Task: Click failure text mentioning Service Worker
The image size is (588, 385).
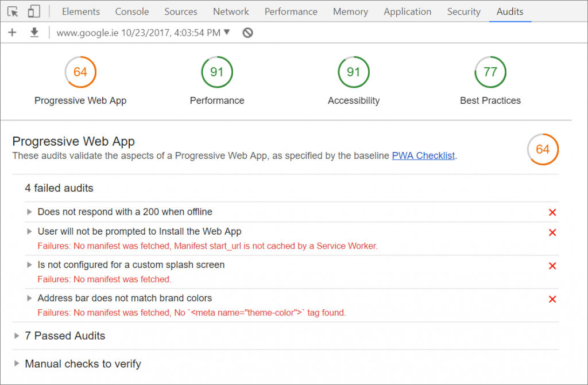Action: coord(207,246)
